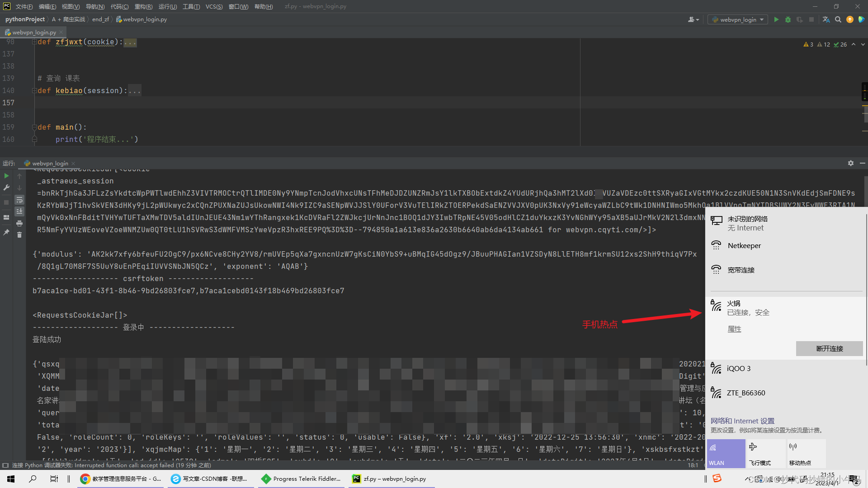Select the 宽带连接 network entry
868x488 pixels.
point(785,270)
